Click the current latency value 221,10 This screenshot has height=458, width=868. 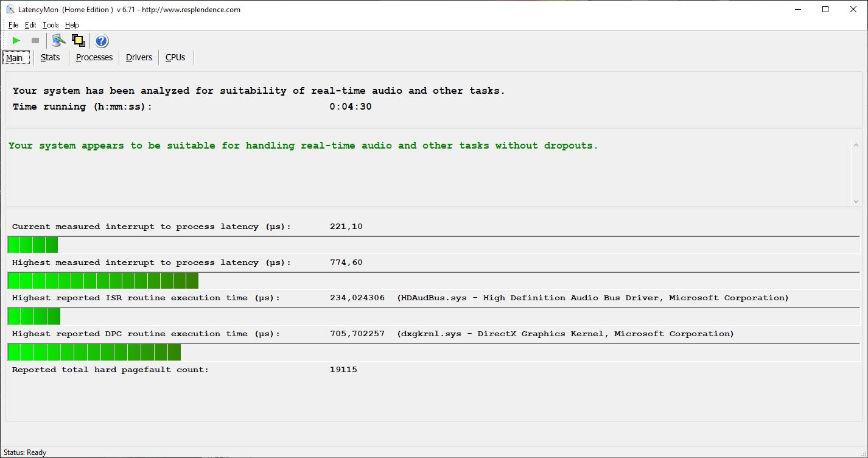click(346, 227)
